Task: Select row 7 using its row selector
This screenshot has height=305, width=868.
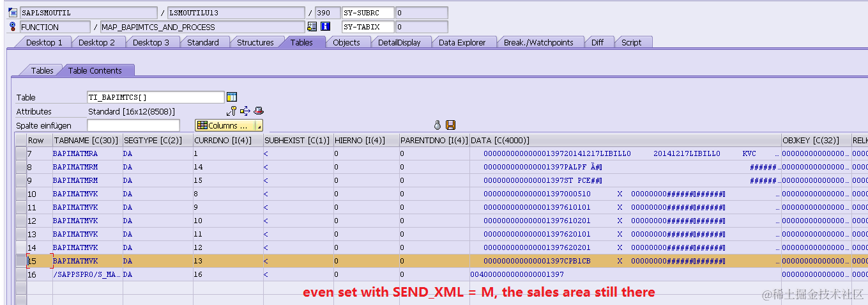Action: (x=21, y=153)
